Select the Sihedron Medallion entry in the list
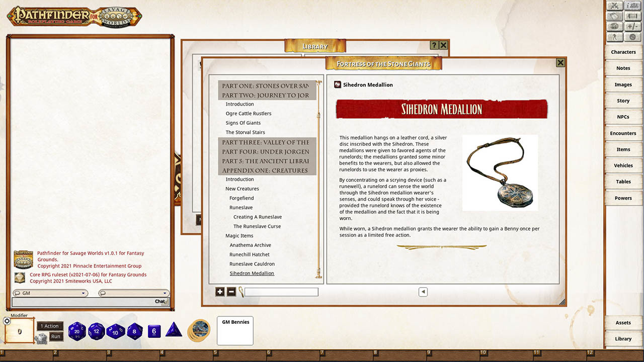The height and width of the screenshot is (362, 644). [x=252, y=273]
